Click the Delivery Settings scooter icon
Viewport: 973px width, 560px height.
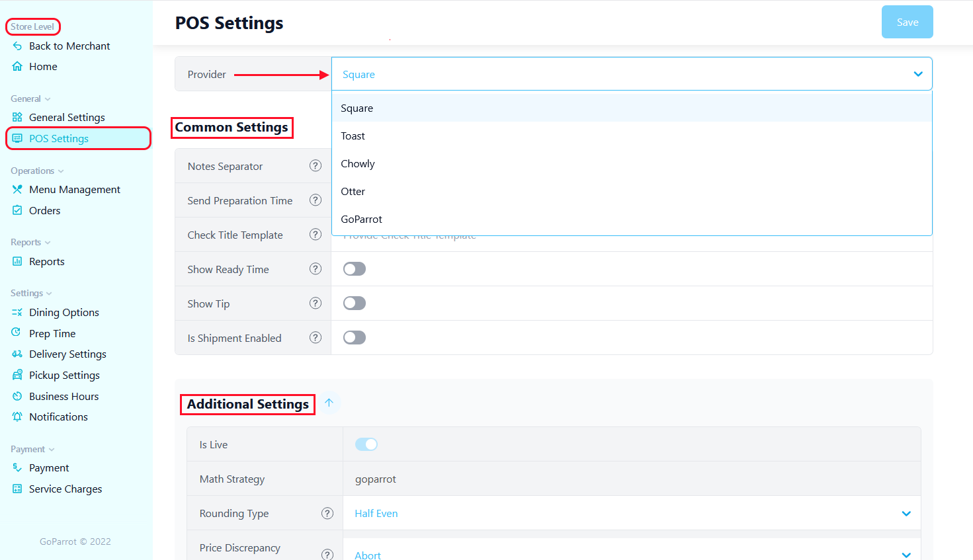(17, 354)
